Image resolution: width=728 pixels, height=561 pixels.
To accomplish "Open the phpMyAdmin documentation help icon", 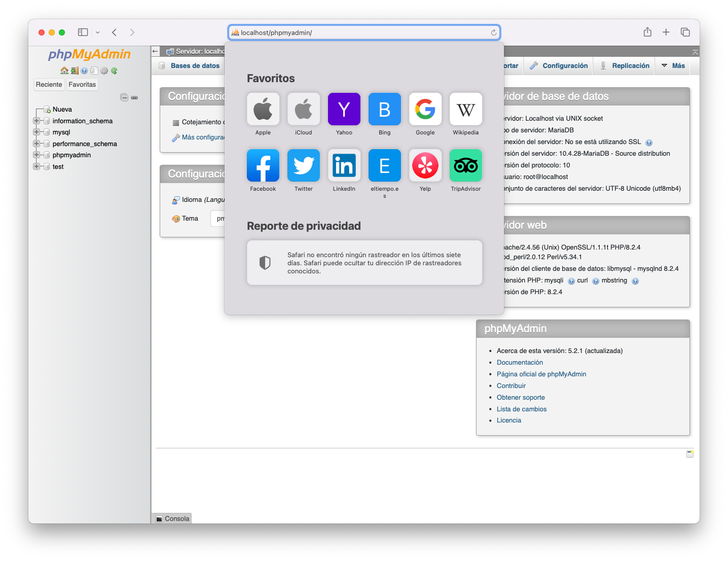I will pyautogui.click(x=84, y=71).
